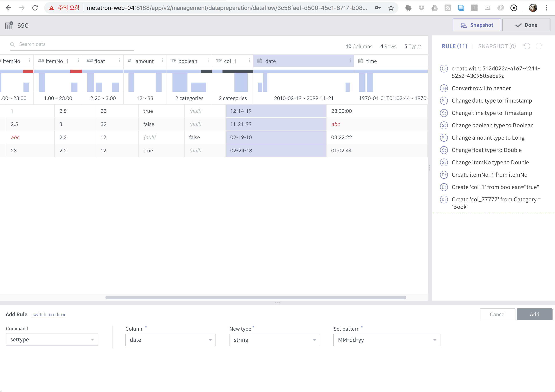
Task: Click the date cell '02-19-10'
Action: pos(276,138)
